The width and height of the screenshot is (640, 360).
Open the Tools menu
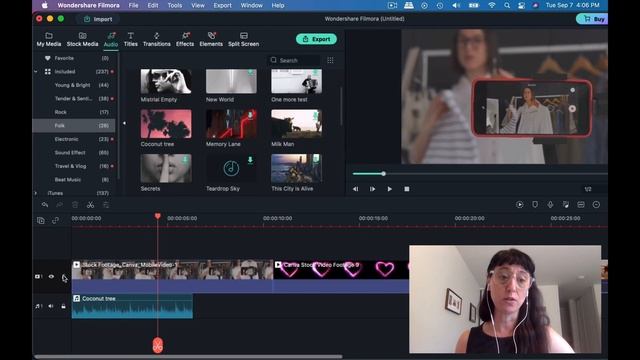[x=175, y=5]
